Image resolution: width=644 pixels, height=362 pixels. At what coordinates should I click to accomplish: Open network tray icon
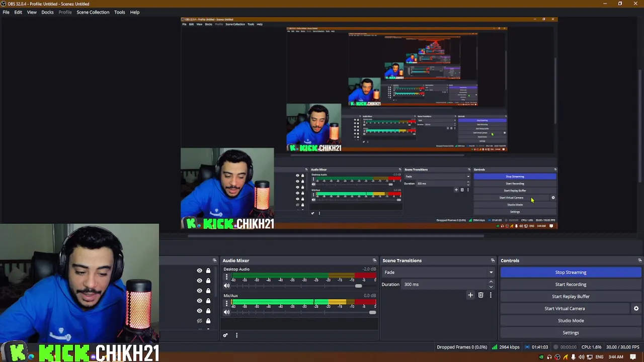590,357
